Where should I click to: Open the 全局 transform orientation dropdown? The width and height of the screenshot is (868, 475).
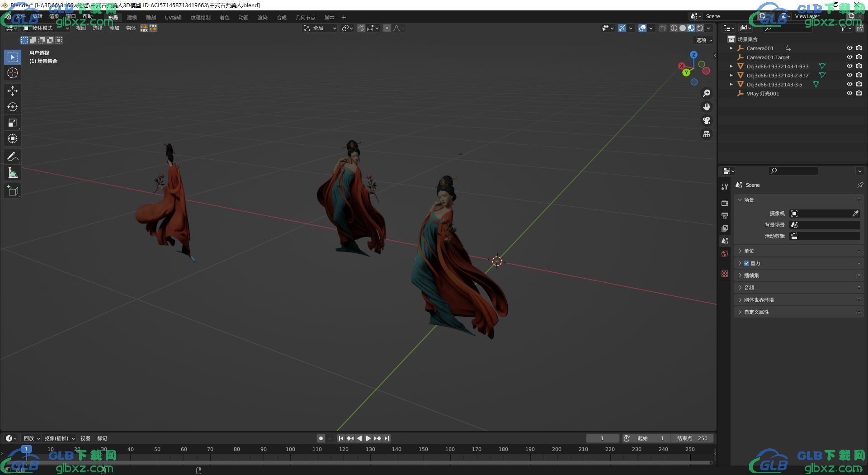point(320,28)
